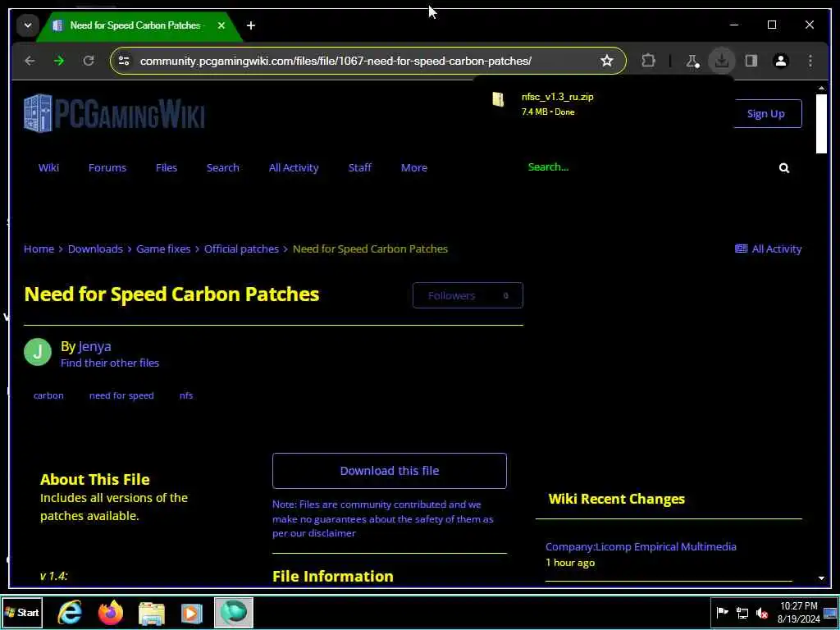
Task: Click the address bar URL
Action: (336, 61)
